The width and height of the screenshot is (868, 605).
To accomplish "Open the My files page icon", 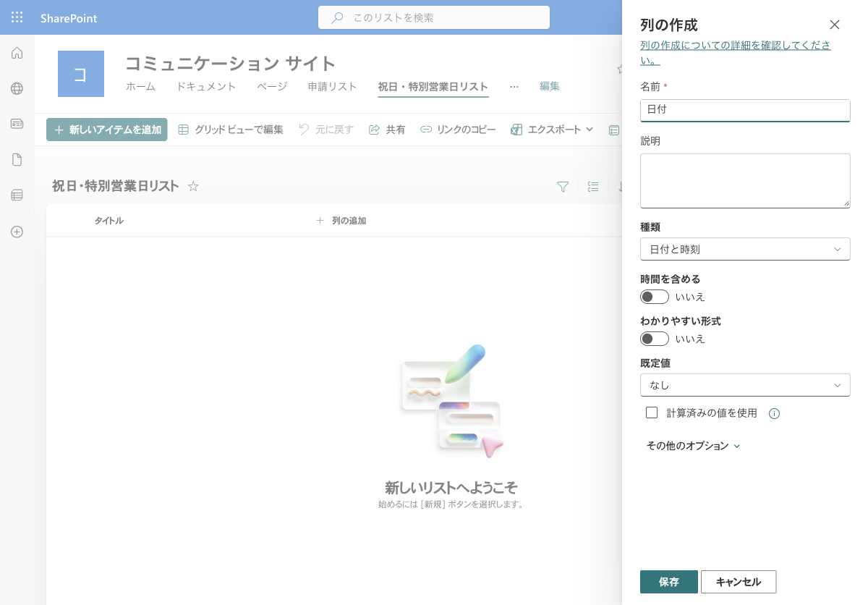I will coord(17,159).
